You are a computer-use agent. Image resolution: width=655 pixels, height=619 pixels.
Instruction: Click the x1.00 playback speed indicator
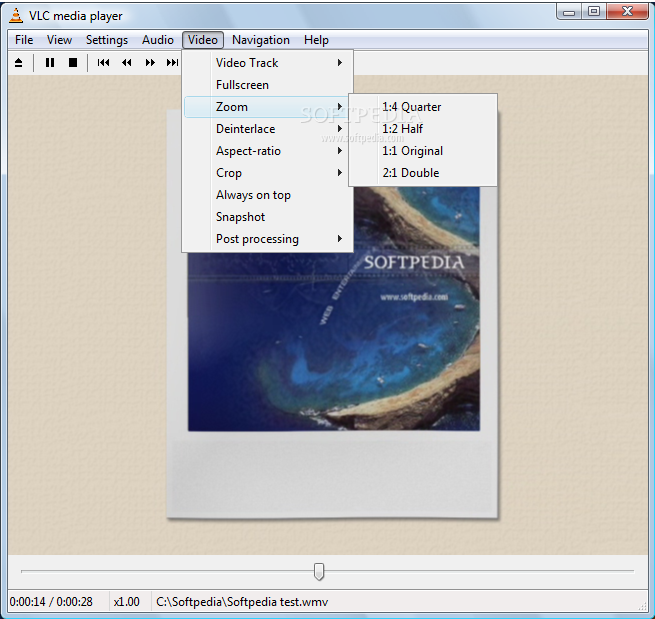[x=127, y=602]
